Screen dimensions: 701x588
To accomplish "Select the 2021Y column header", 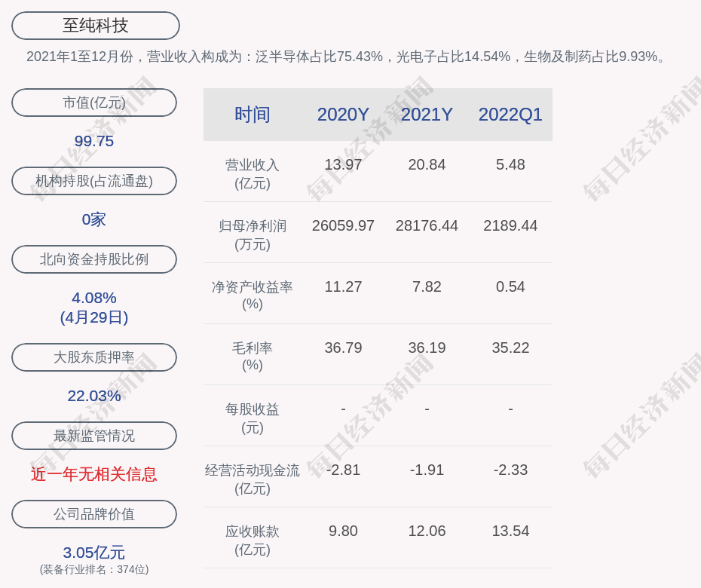I will 427,115.
